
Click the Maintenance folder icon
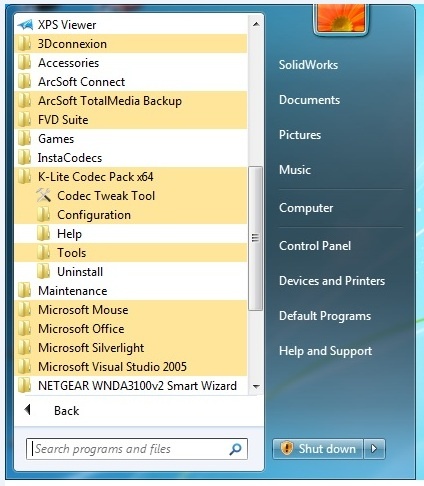(25, 291)
